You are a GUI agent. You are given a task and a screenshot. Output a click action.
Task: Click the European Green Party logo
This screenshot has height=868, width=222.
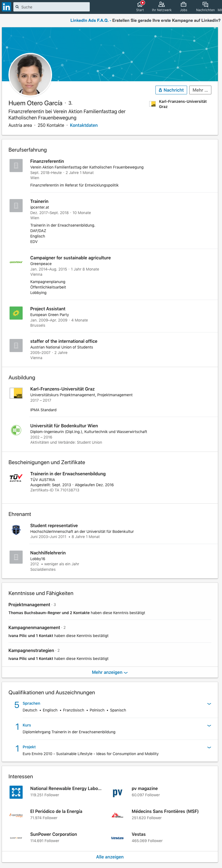[16, 313]
